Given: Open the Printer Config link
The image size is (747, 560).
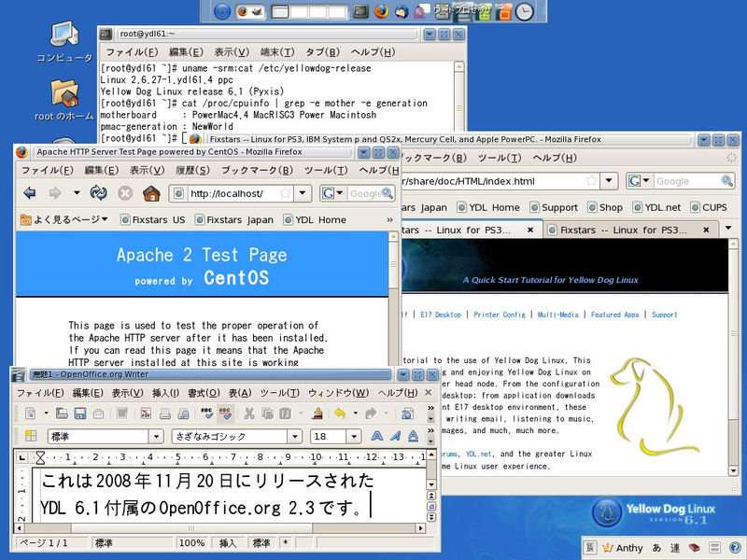Looking at the screenshot, I should (500, 315).
